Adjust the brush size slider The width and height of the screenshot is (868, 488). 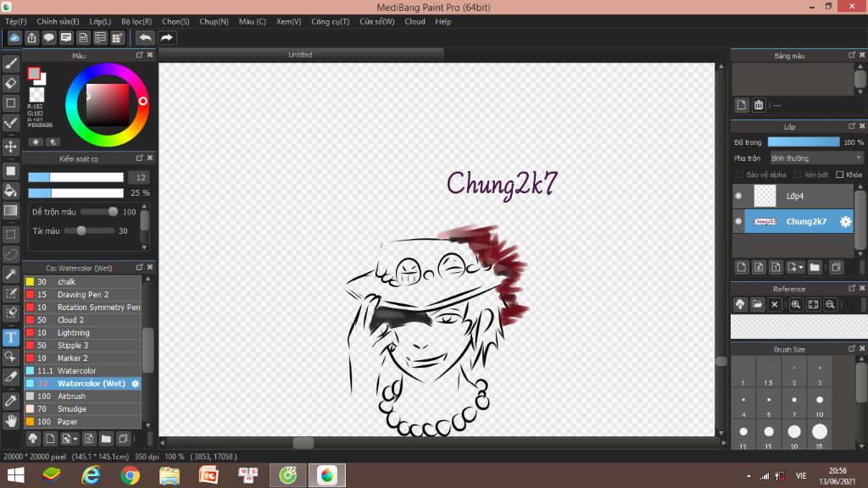(75, 178)
